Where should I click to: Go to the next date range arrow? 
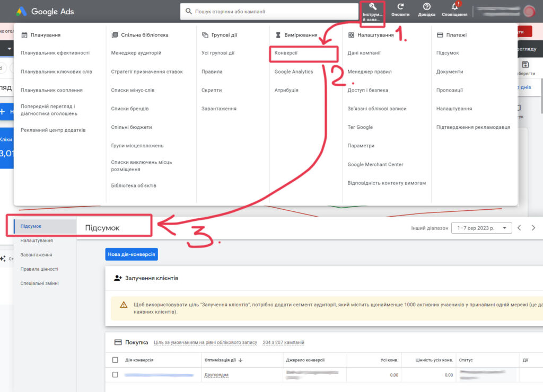click(533, 228)
